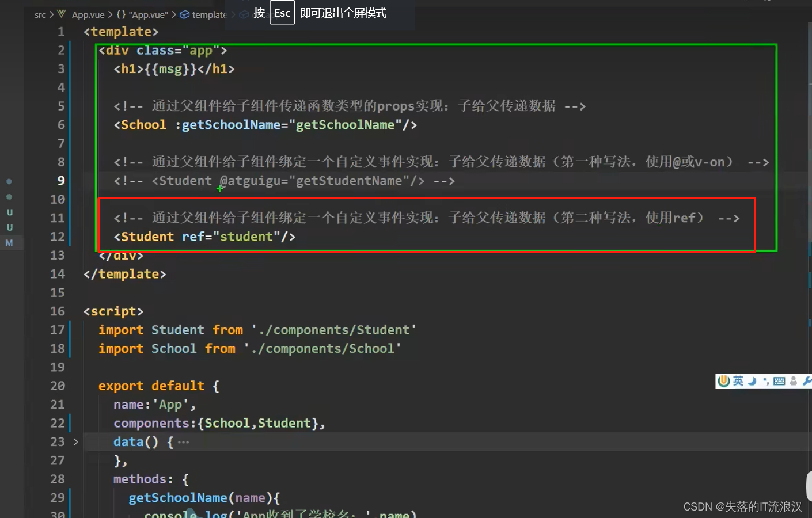Click the user account icon in IME bar

point(794,381)
